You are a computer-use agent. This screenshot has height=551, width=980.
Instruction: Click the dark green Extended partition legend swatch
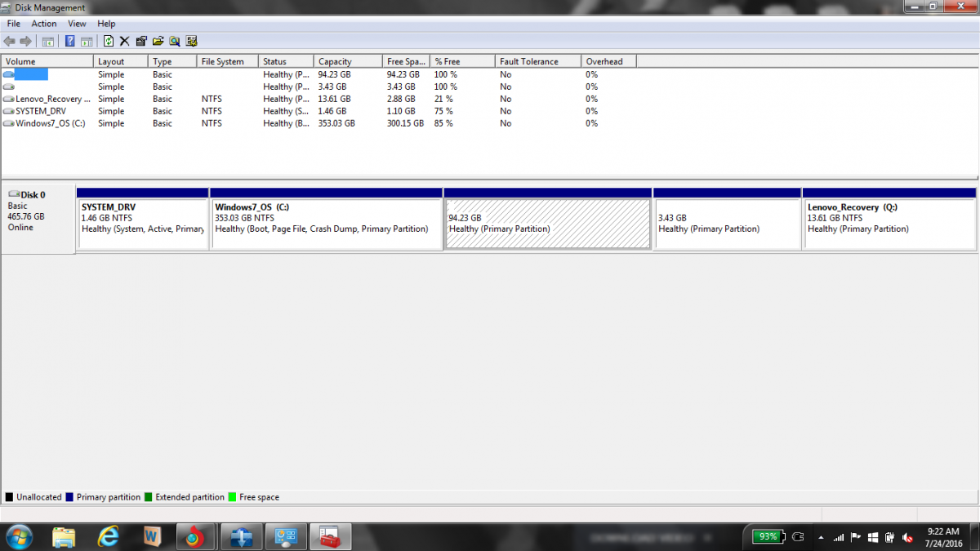[148, 496]
